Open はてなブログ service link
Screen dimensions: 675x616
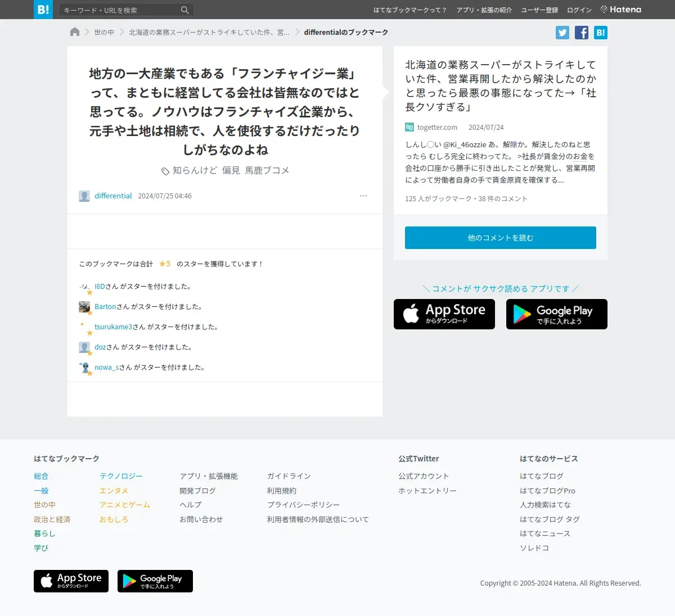click(542, 476)
